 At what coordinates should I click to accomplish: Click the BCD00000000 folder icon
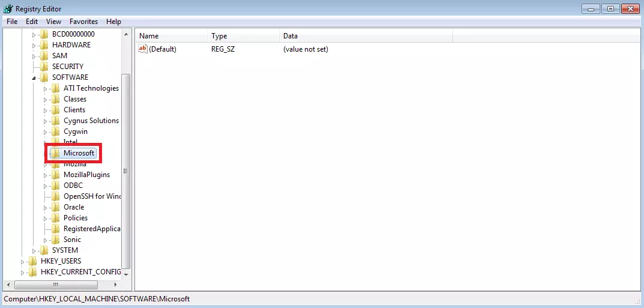[x=44, y=34]
